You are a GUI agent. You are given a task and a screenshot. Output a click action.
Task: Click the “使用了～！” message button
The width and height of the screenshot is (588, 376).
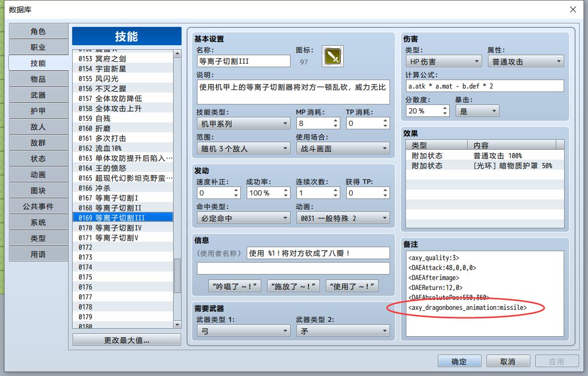coord(352,286)
